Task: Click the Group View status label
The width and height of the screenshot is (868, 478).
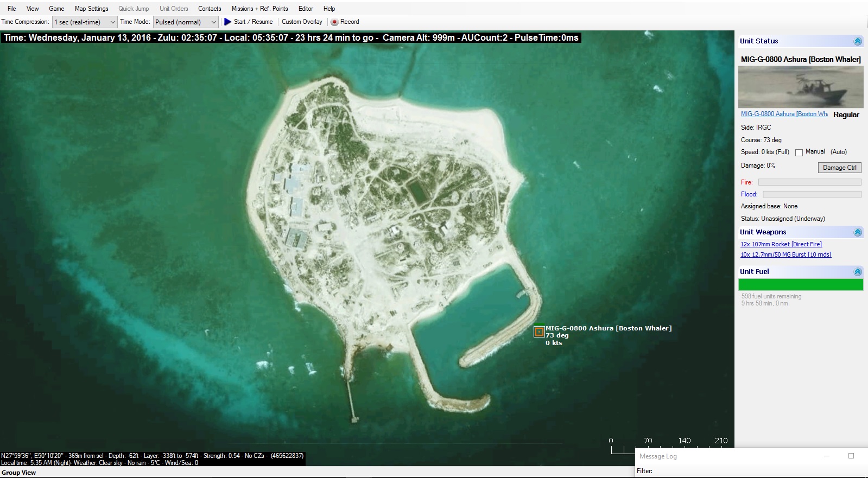Action: [x=19, y=473]
